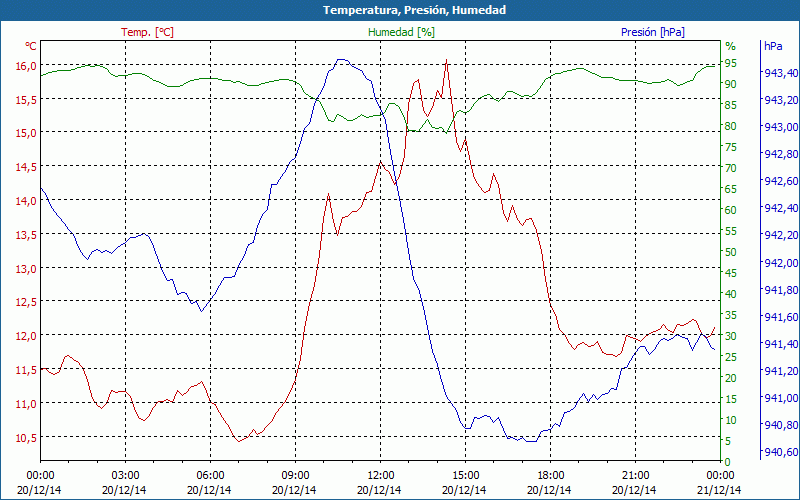The width and height of the screenshot is (800, 500).
Task: Click the '20' humidity axis value
Action: click(731, 378)
